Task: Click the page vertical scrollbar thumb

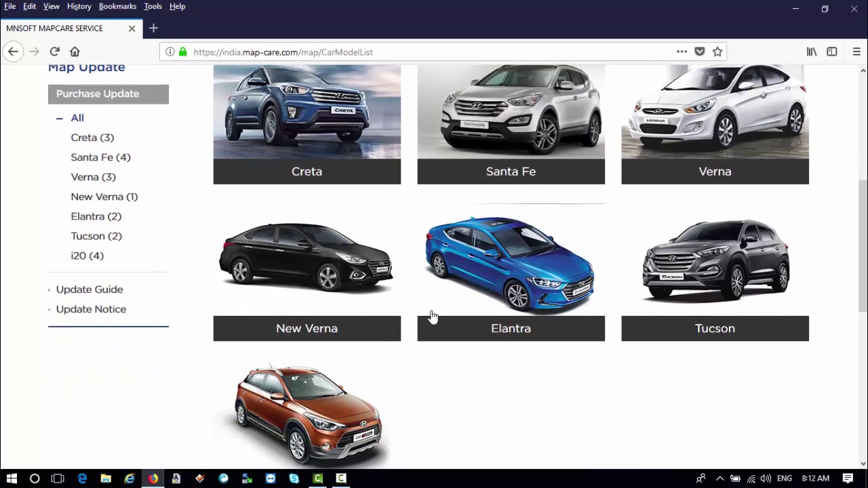Action: click(x=863, y=245)
